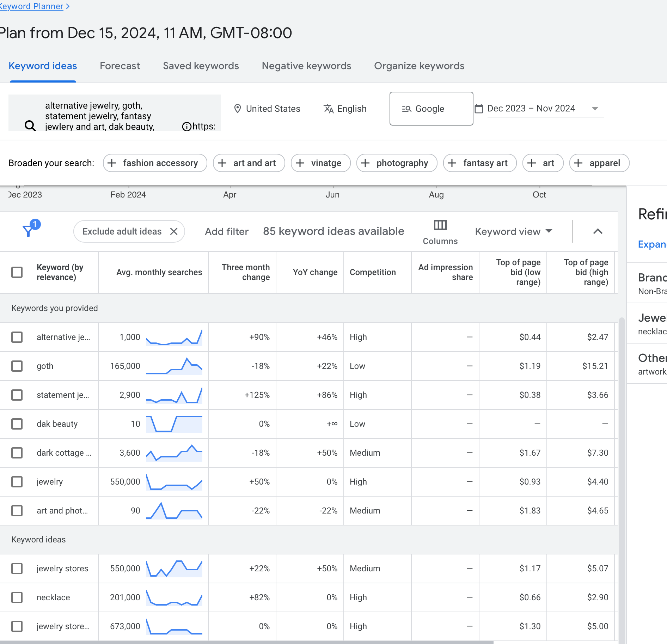Click the English language translate icon

click(329, 109)
